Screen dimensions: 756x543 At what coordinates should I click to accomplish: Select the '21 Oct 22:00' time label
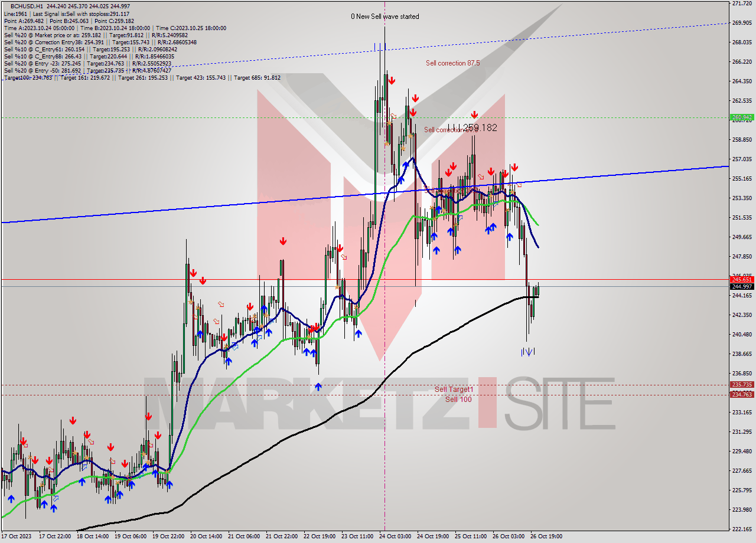pos(281,537)
